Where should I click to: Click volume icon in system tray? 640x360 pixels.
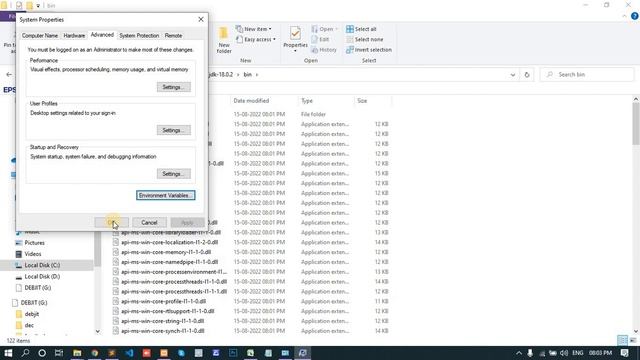564,353
